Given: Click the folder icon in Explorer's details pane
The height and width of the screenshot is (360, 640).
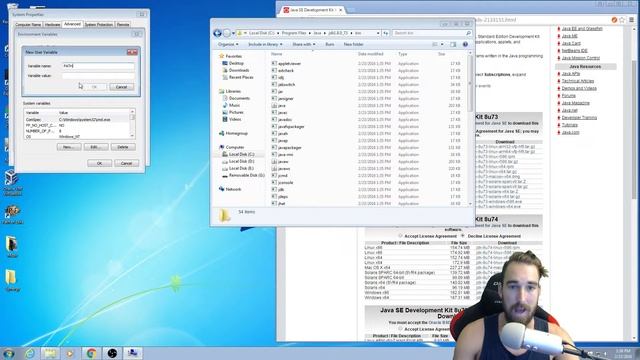Looking at the screenshot, I should coord(224,215).
